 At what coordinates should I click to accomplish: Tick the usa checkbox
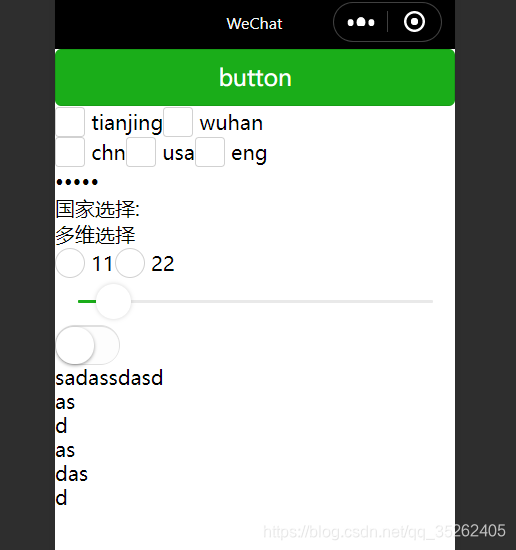click(x=141, y=152)
